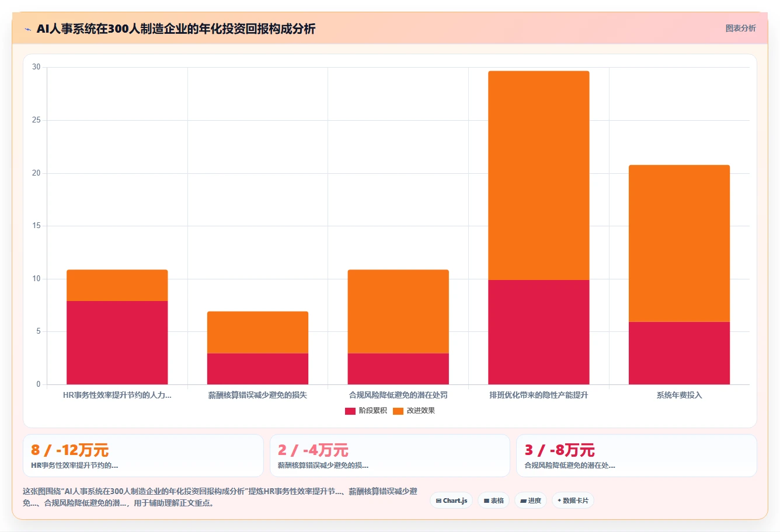The height and width of the screenshot is (532, 780).
Task: Click the caption 合规风险降低避免的潜在处... in third card
Action: [x=570, y=466]
